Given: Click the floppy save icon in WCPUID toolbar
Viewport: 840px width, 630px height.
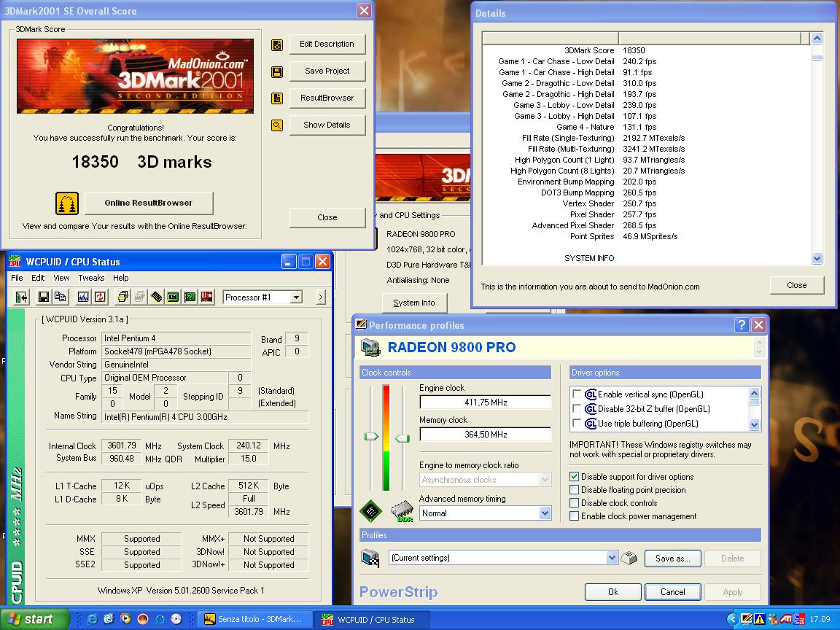Looking at the screenshot, I should [44, 297].
